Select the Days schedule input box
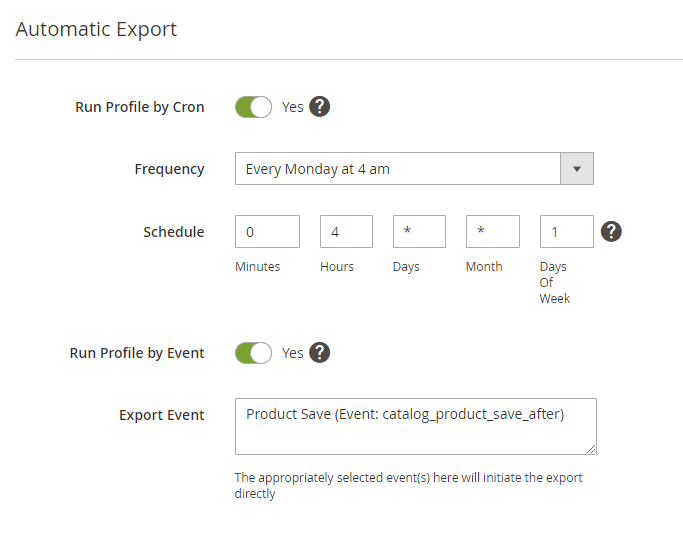This screenshot has height=551, width=683. (x=419, y=232)
